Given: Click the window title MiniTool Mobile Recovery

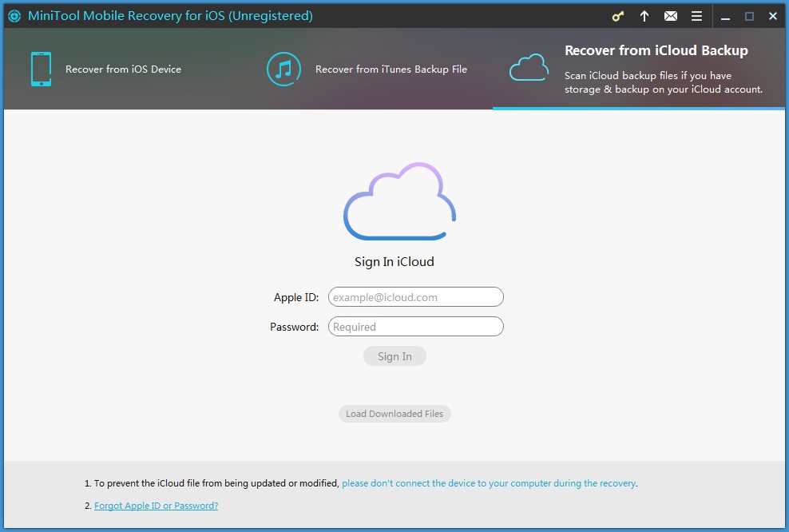Looking at the screenshot, I should coord(170,16).
